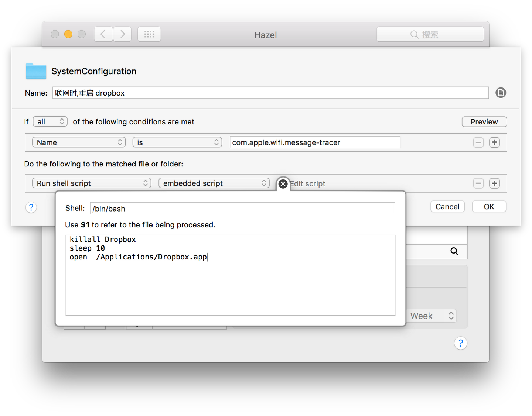Click the rule notes document icon
The image size is (532, 416).
501,93
